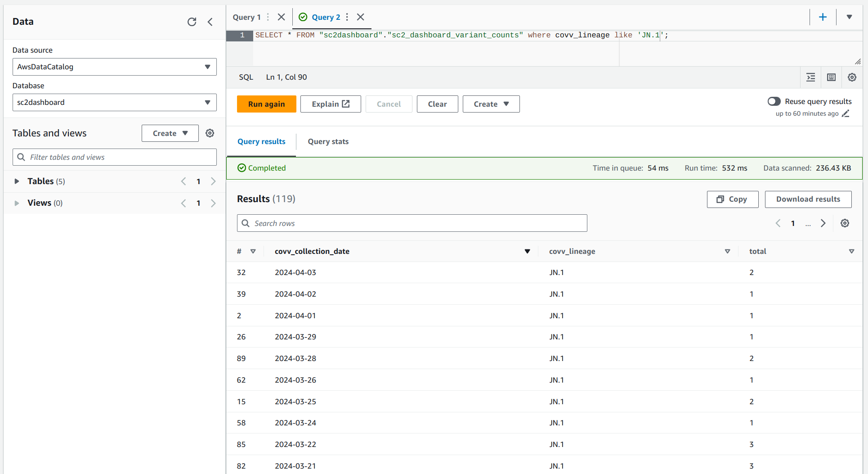Viewport: 868px width, 474px height.
Task: Open query editor settings gear
Action: point(852,77)
